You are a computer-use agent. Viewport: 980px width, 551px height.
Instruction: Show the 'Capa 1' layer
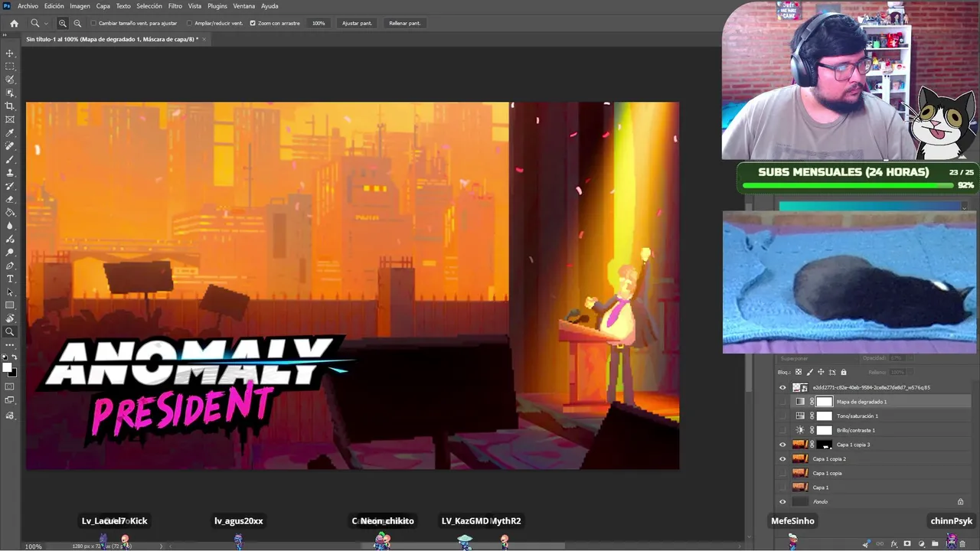point(782,487)
